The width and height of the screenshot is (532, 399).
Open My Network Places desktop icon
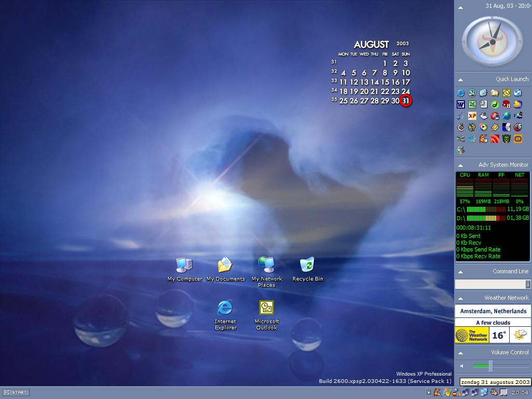[267, 265]
